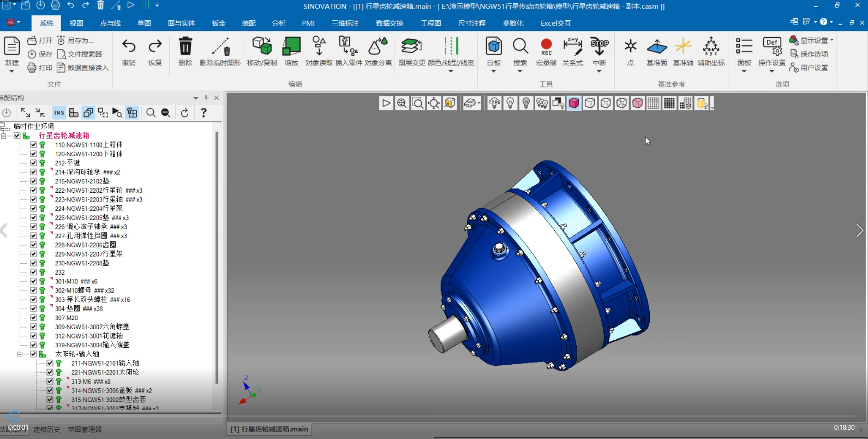
Task: Click the 删除 (Delete) trash icon
Action: (x=185, y=47)
